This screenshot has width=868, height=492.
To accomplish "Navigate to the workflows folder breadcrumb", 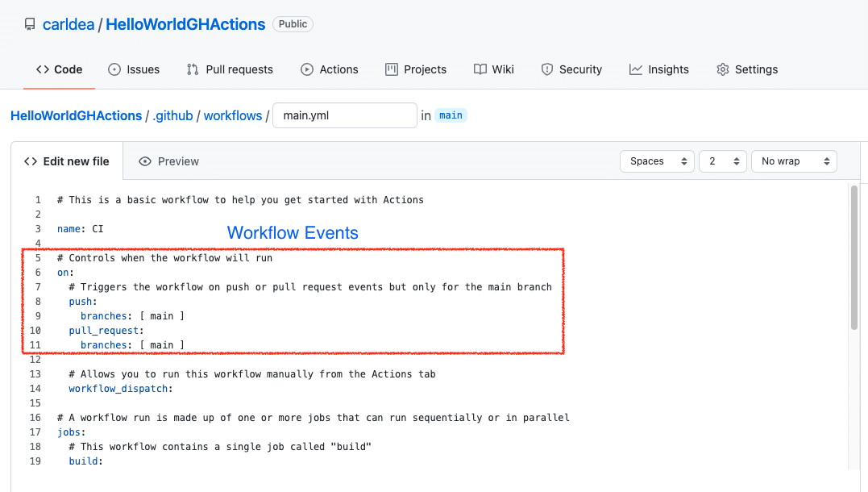I will (233, 115).
